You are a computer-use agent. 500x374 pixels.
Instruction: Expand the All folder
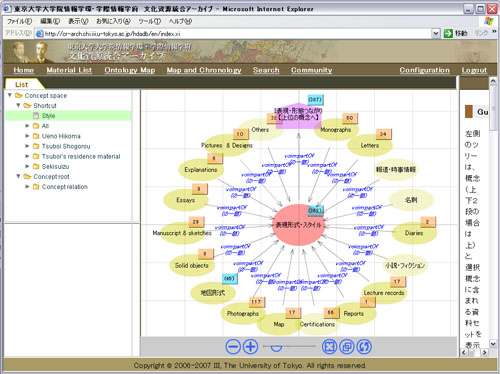[27, 126]
